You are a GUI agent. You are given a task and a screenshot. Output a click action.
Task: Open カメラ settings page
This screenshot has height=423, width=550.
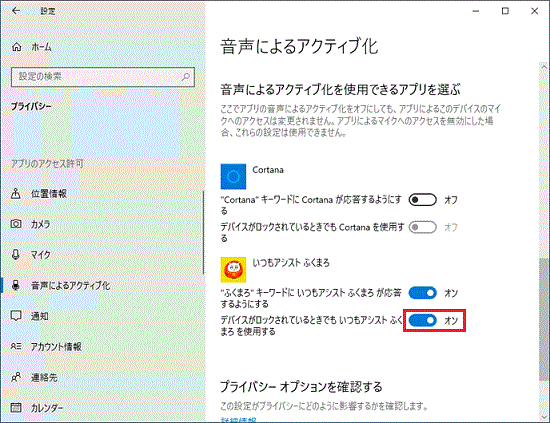click(x=40, y=224)
